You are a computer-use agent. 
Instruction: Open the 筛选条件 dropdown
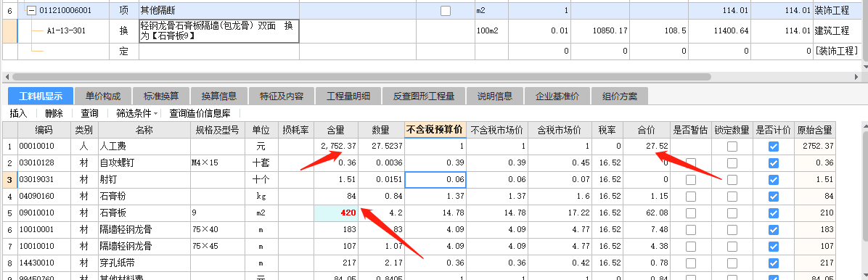pos(136,113)
